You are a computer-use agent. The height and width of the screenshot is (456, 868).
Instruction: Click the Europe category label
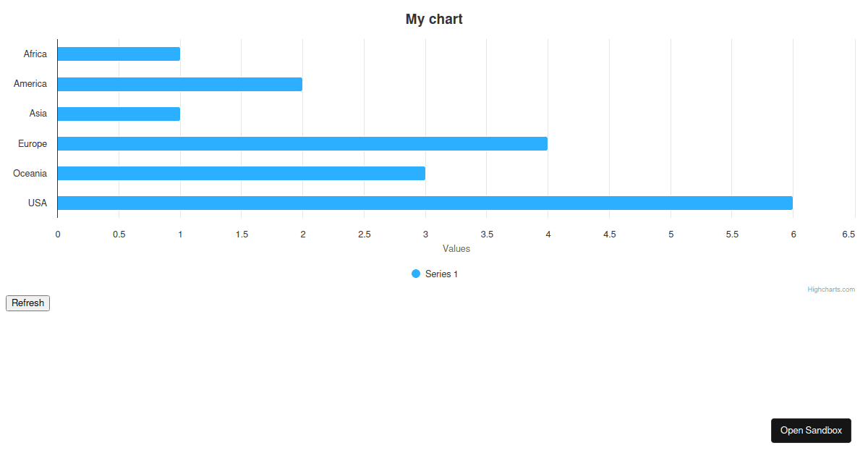pos(32,143)
